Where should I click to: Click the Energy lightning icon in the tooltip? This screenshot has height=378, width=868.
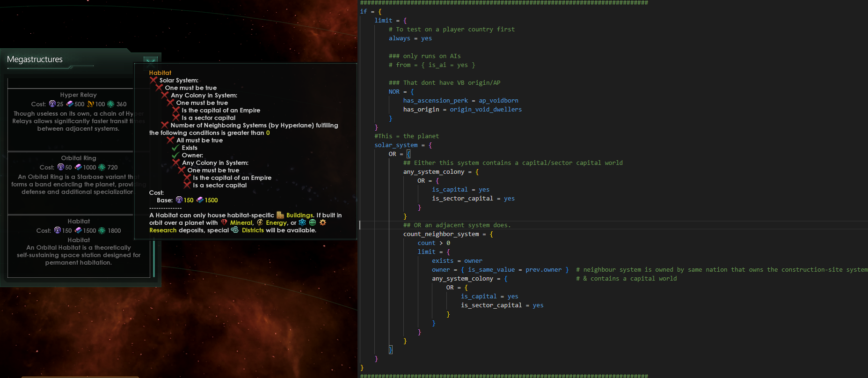[260, 222]
